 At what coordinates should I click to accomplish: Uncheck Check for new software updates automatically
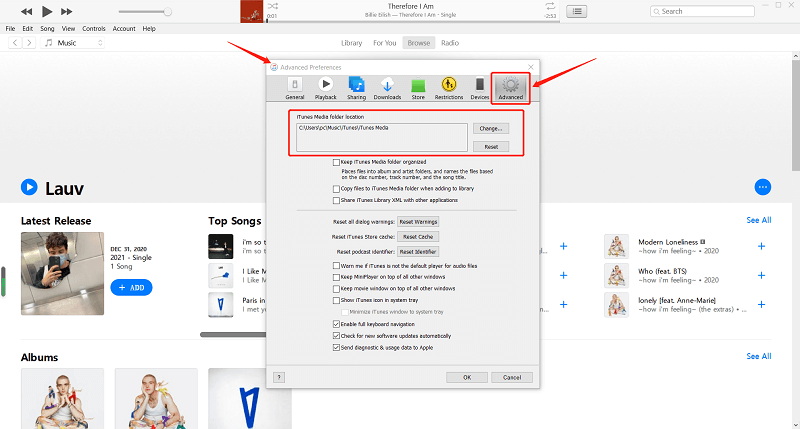[336, 336]
